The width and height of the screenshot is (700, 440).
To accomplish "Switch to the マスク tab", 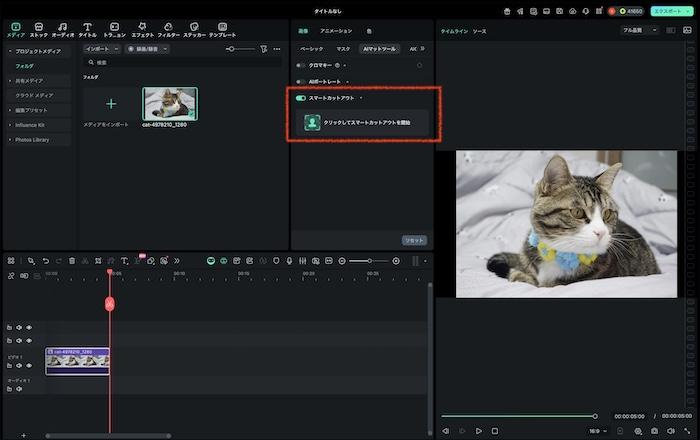I will click(x=343, y=48).
